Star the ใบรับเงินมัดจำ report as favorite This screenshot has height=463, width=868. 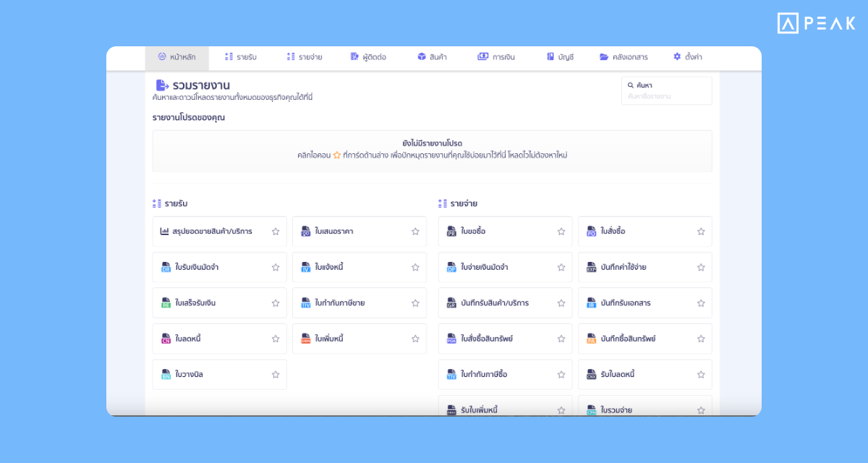click(276, 267)
